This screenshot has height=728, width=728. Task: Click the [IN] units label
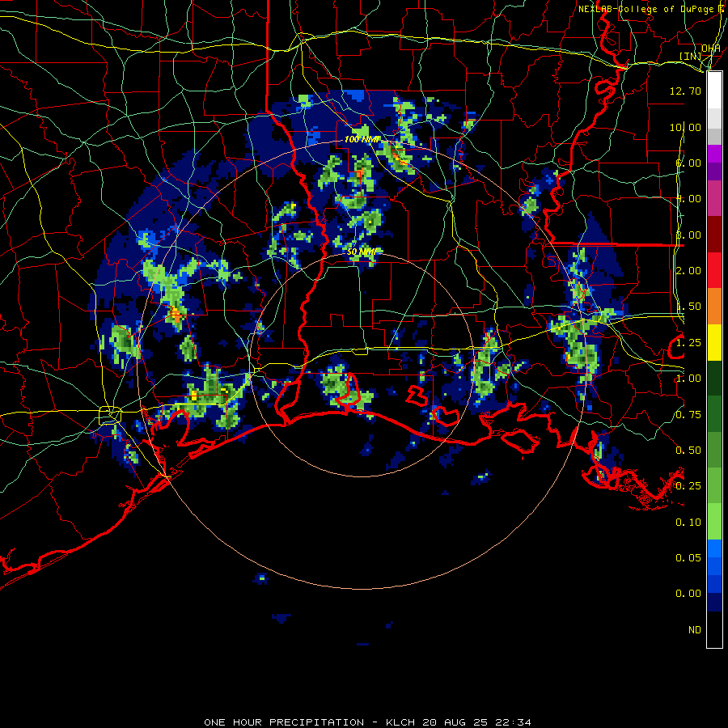(691, 56)
